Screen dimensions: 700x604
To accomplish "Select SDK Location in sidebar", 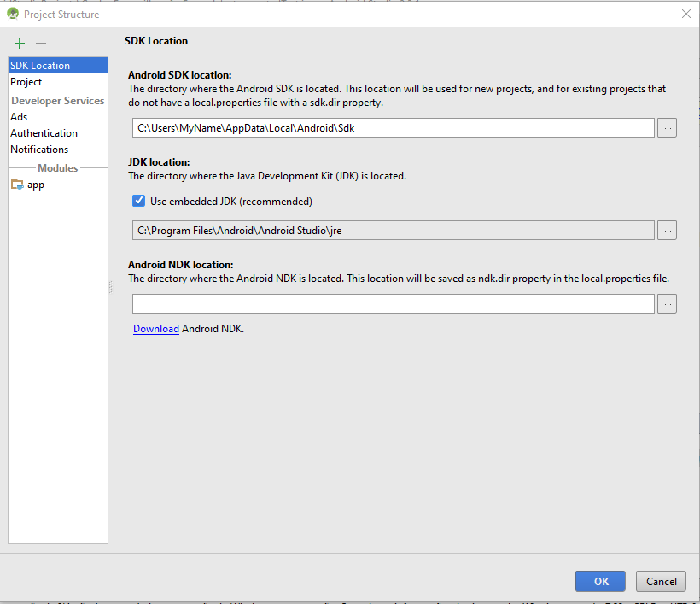I will (x=40, y=66).
